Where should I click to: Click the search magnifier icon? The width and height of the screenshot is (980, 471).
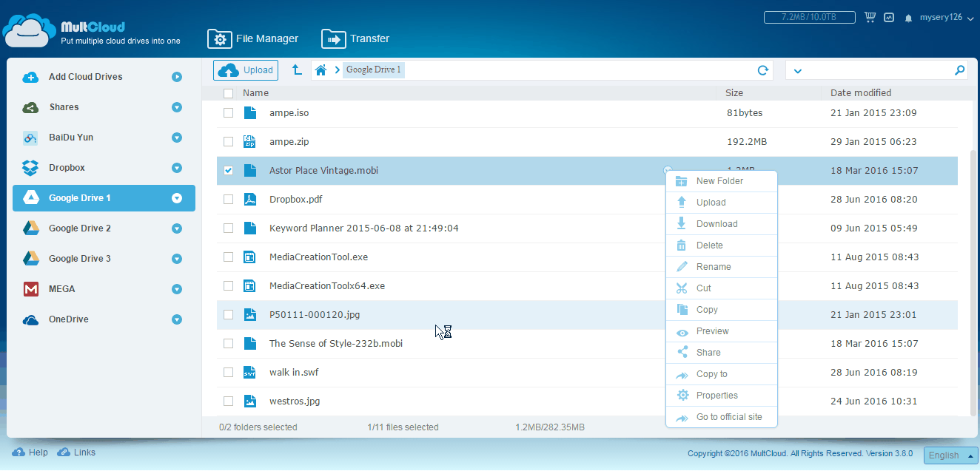coord(959,70)
